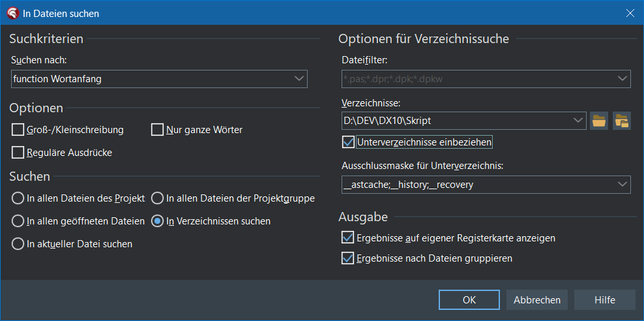This screenshot has height=321, width=644.
Task: Select In allen Dateien des Projekt radio
Action: coord(18,198)
